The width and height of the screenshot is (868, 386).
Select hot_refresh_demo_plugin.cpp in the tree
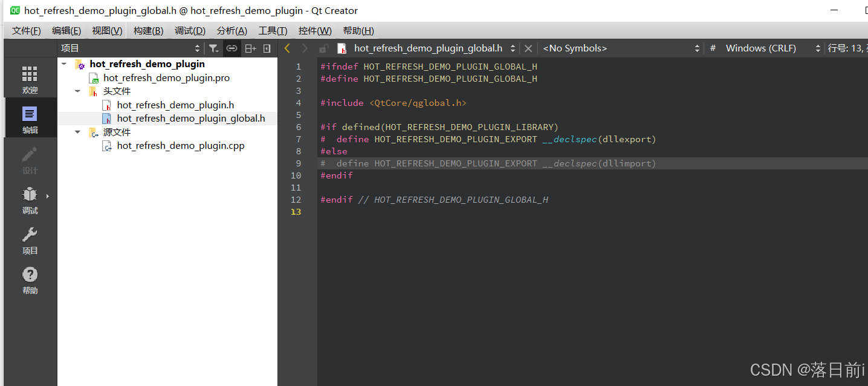181,146
